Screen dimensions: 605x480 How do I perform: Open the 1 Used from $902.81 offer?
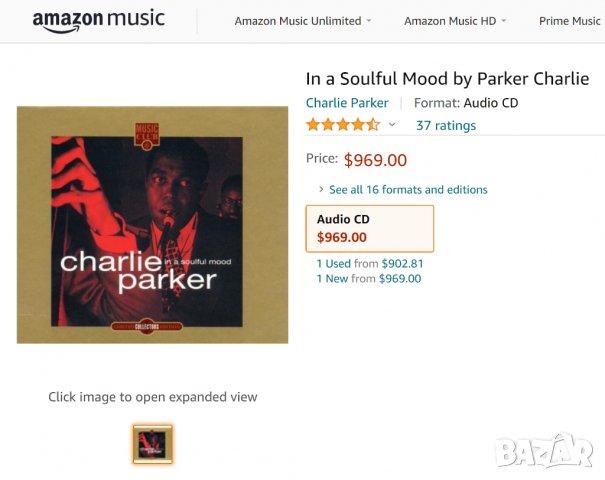370,264
